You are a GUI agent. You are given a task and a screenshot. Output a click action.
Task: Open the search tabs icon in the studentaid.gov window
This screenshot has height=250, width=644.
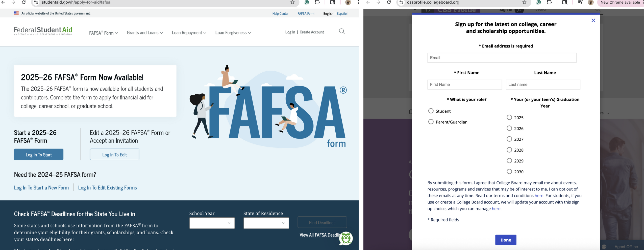333,2
